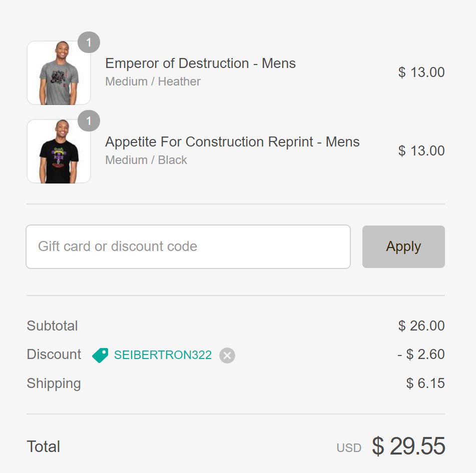The height and width of the screenshot is (473, 476).
Task: Click the $6.15 shipping cost
Action: (425, 383)
